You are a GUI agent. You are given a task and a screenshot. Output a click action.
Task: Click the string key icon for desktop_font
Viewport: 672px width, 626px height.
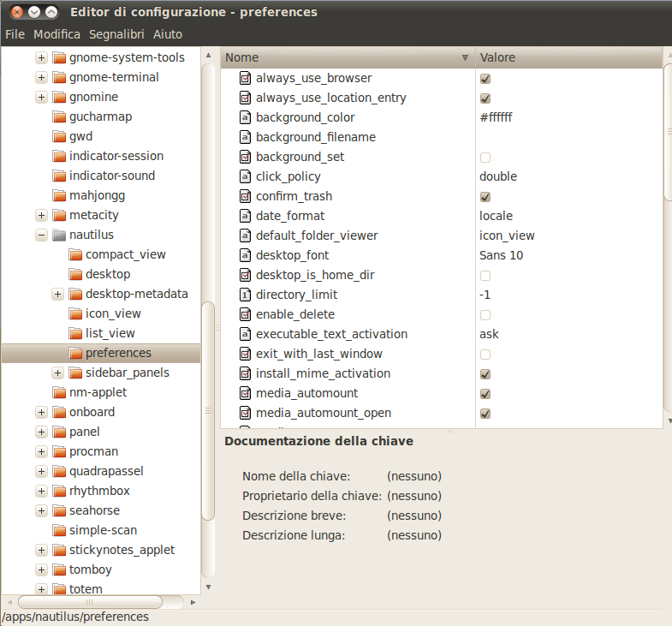coord(245,255)
